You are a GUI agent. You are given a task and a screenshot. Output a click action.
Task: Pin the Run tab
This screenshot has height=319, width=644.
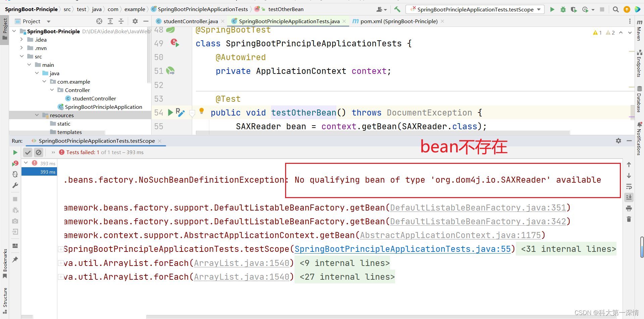[x=15, y=260]
